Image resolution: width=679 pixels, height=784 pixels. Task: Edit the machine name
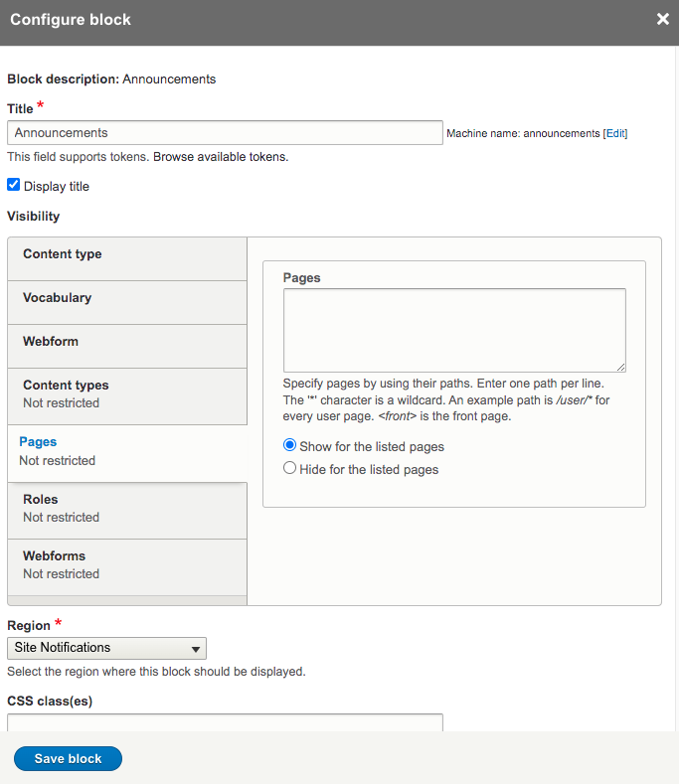pos(615,133)
